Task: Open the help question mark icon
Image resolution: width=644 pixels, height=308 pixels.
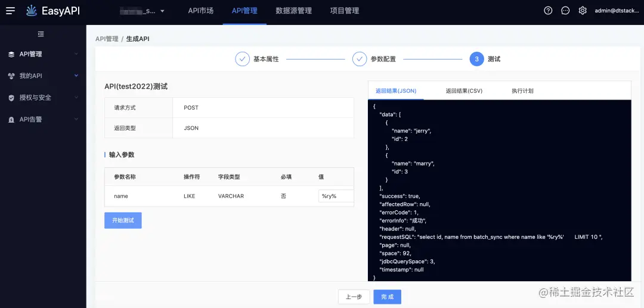Action: [x=548, y=11]
